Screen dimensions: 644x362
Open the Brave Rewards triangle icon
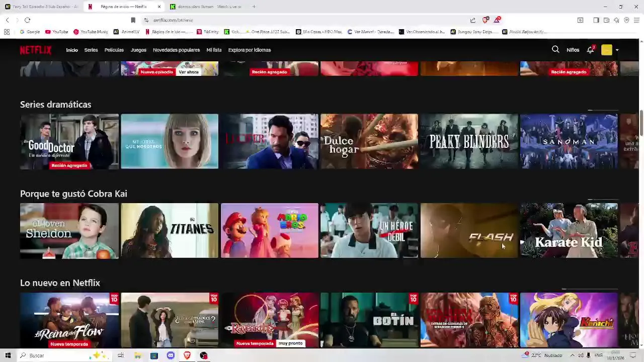(x=497, y=20)
